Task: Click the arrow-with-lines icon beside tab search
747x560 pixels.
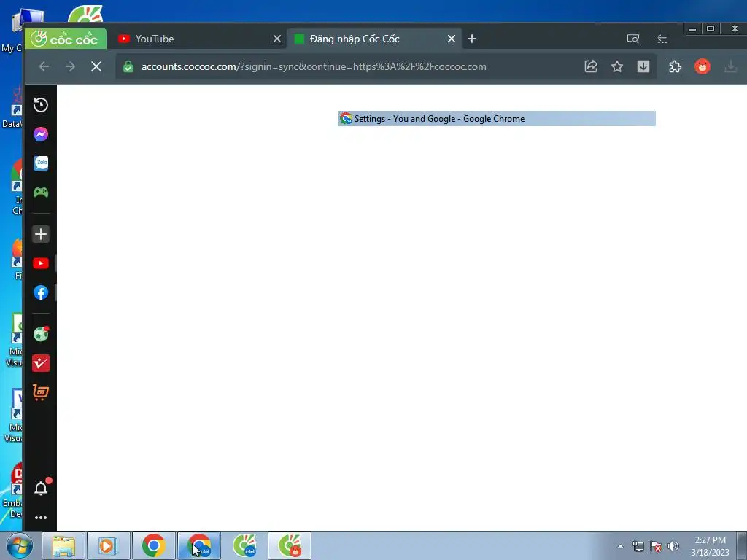Action: tap(662, 39)
